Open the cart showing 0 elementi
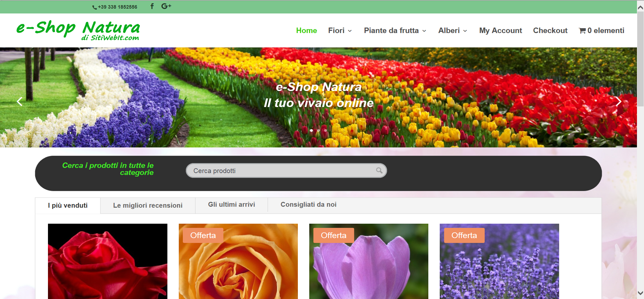 [601, 31]
